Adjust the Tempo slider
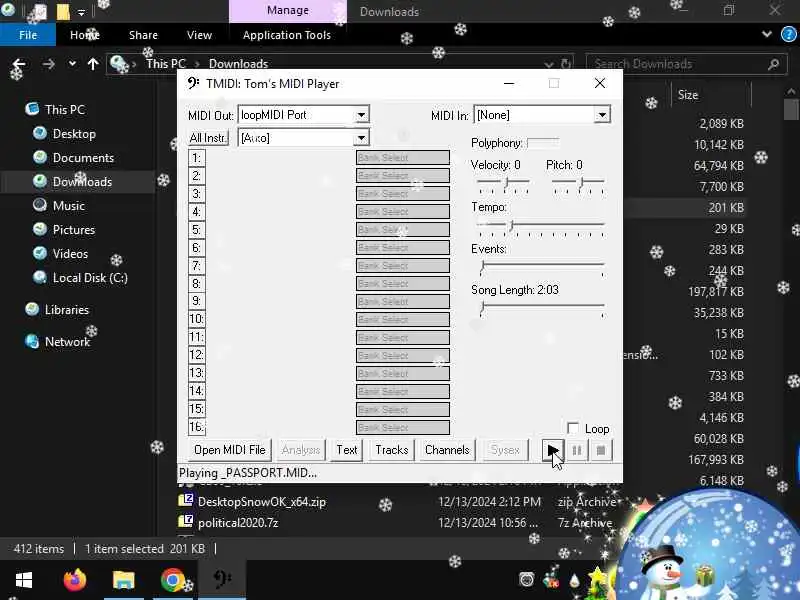Screen dimensions: 800x600 540,227
